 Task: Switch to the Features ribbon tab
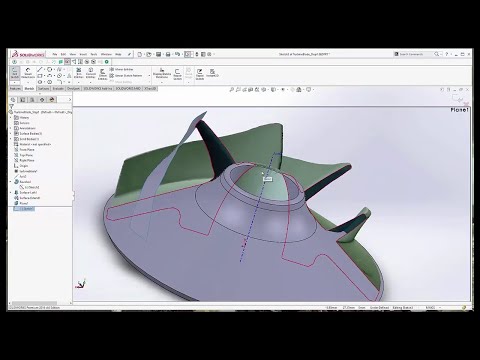[x=15, y=89]
